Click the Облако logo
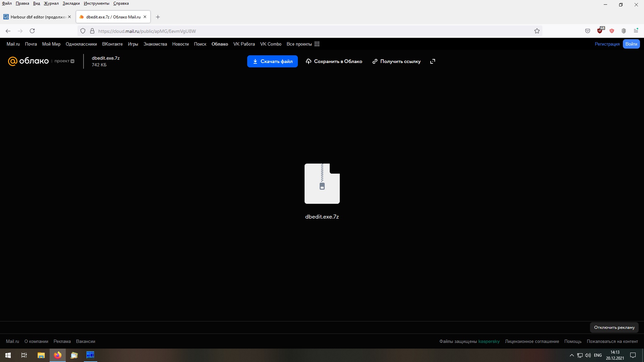Screen dimensions: 644x362 [x=29, y=61]
